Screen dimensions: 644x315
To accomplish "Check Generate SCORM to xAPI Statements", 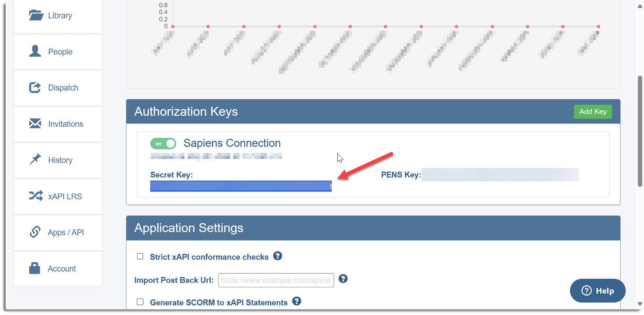I will tap(140, 301).
